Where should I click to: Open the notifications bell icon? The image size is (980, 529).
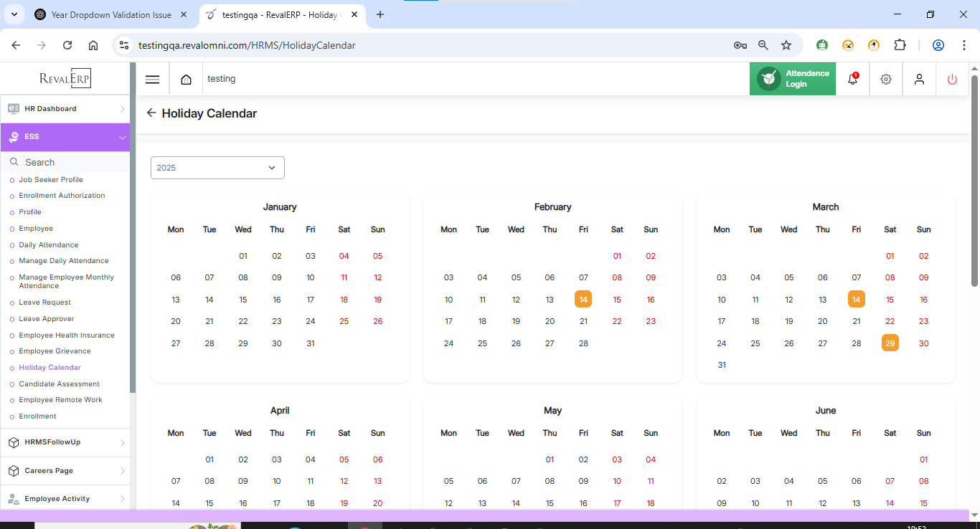pos(852,80)
